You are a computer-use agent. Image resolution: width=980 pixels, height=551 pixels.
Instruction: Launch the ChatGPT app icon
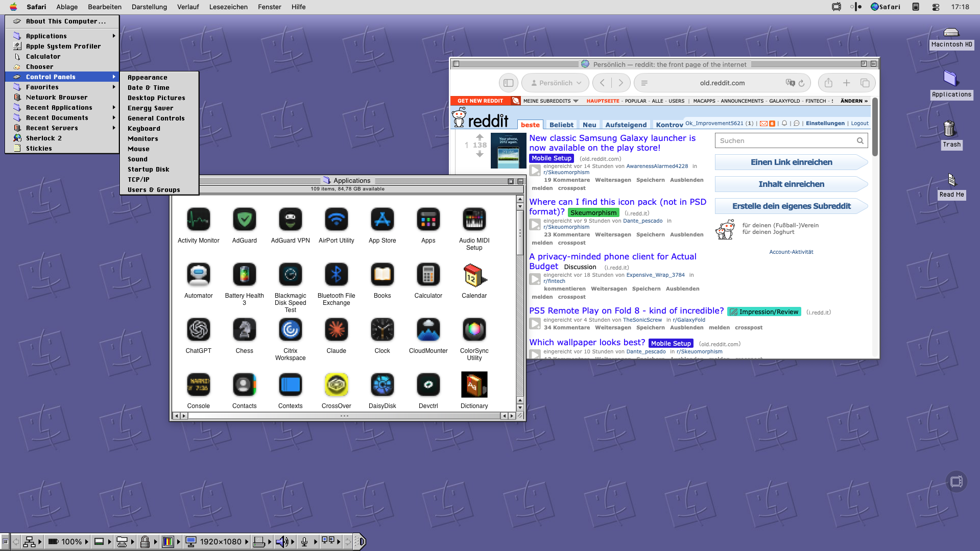(198, 330)
